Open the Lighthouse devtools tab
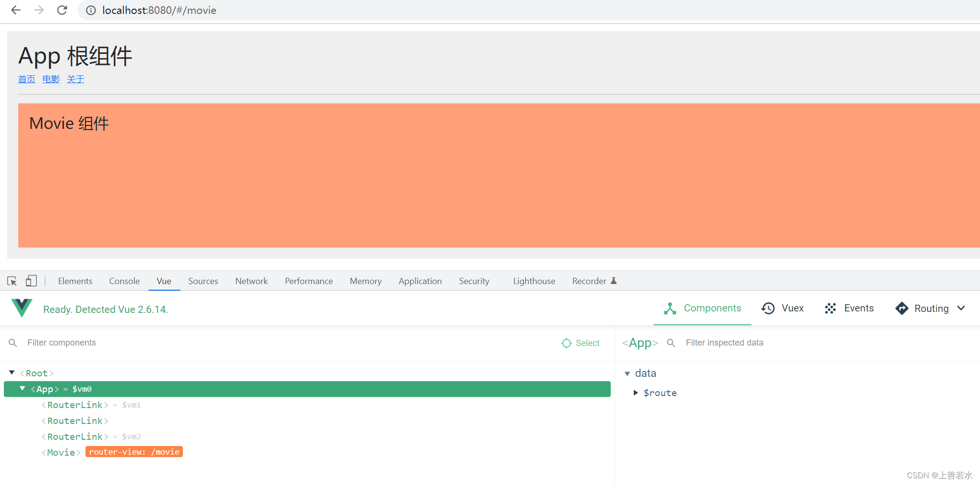Viewport: 980px width, 484px height. tap(534, 281)
